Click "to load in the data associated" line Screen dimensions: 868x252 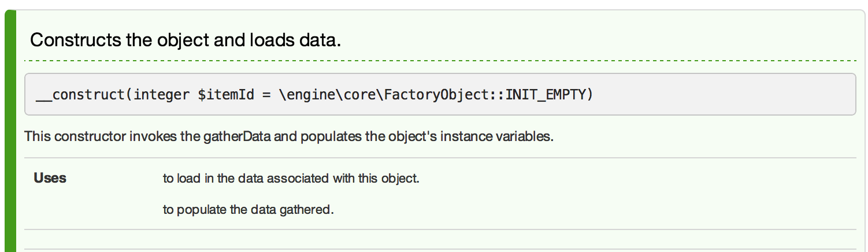[243, 178]
